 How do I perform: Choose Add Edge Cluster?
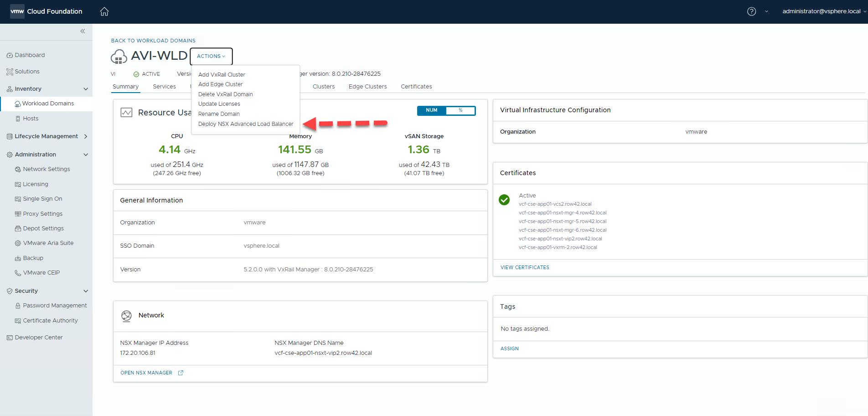coord(220,84)
